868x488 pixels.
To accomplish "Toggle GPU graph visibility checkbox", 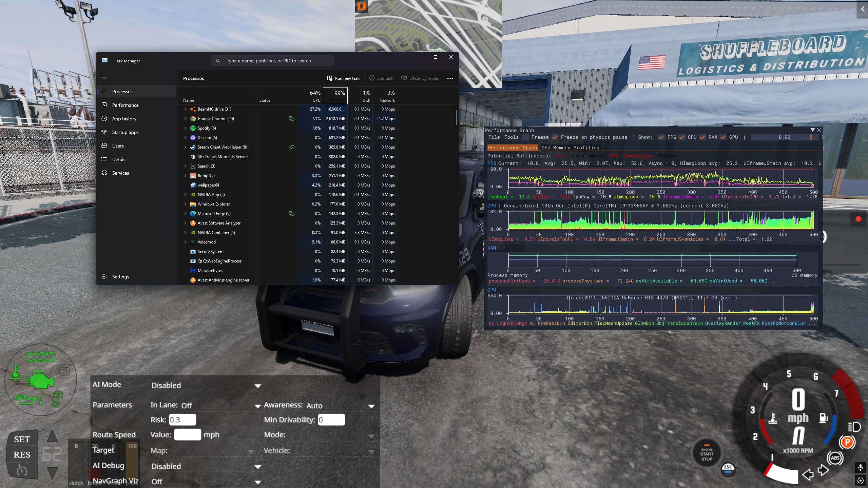I will click(723, 137).
